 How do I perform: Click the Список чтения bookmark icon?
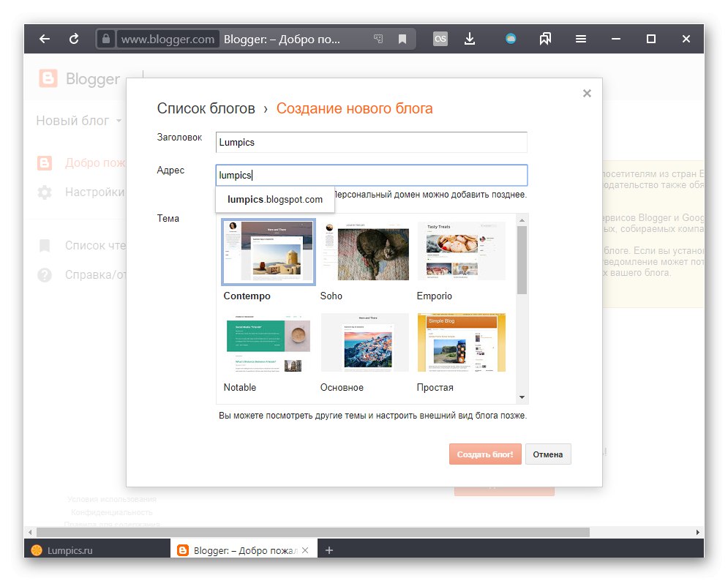point(45,246)
